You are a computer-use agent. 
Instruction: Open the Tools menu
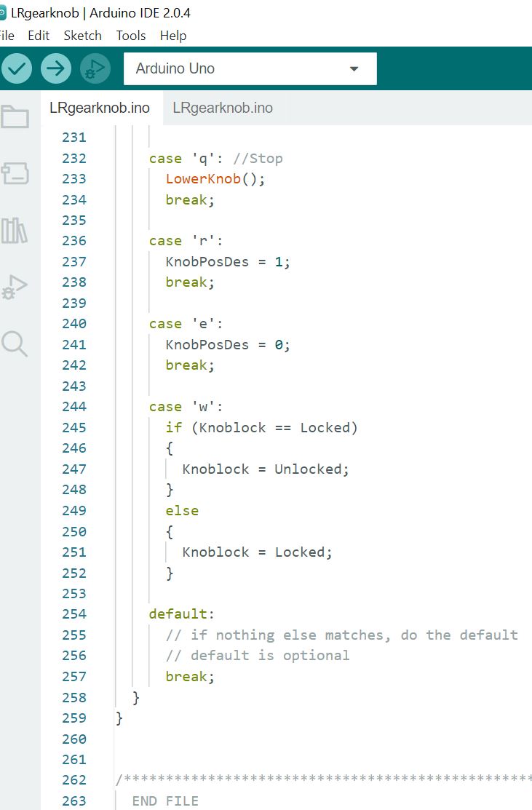click(x=131, y=35)
